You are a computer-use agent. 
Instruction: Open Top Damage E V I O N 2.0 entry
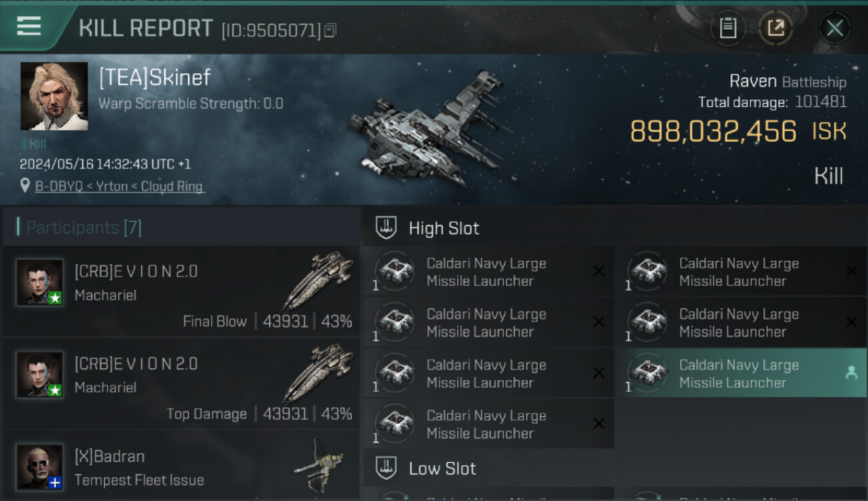coord(181,384)
